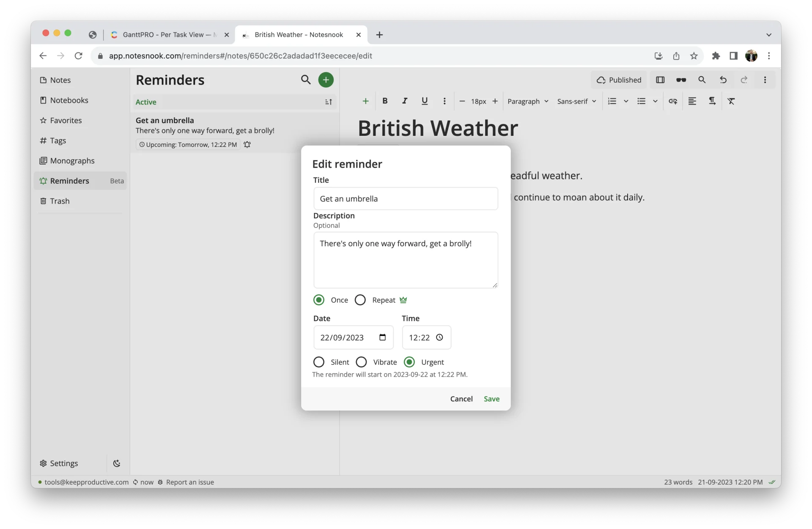
Task: Select the Repeat radio option
Action: [x=360, y=300]
